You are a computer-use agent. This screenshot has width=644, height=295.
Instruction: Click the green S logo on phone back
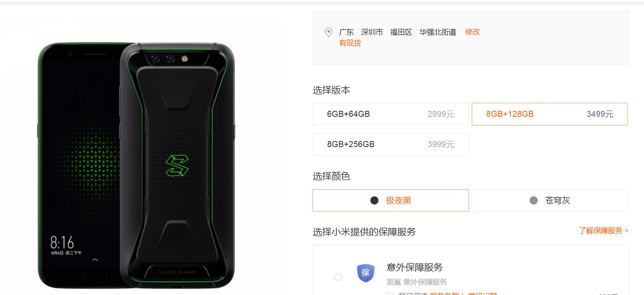(x=177, y=166)
